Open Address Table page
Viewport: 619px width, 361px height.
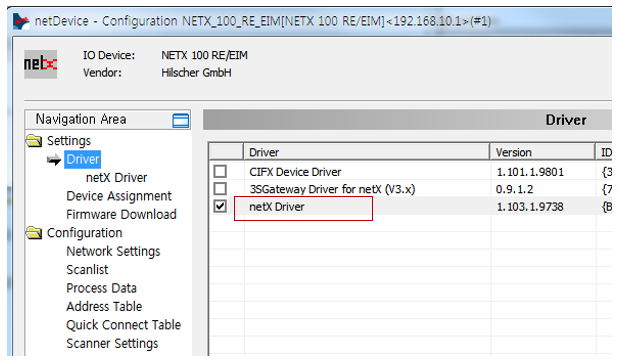pyautogui.click(x=104, y=306)
